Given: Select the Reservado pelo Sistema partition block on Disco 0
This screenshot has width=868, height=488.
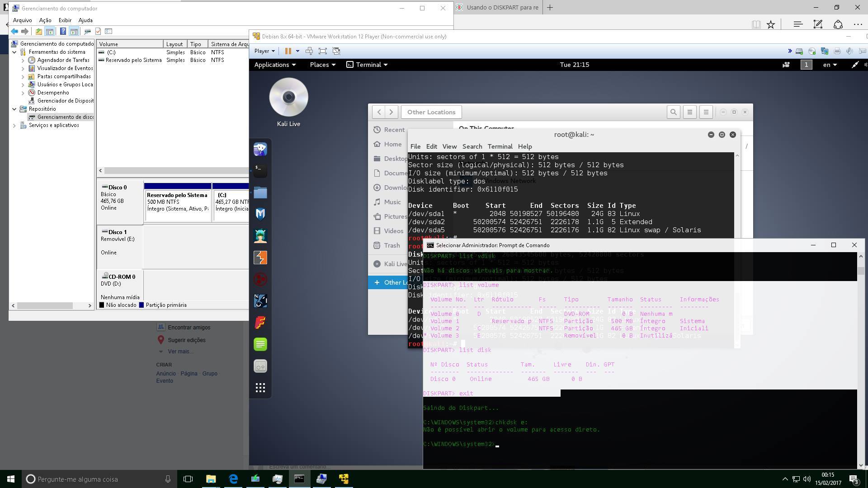Looking at the screenshot, I should coord(178,202).
